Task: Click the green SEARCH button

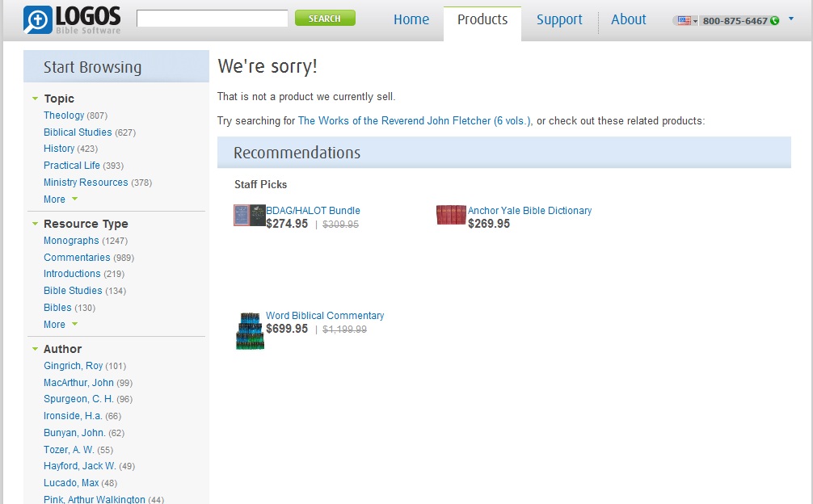Action: pyautogui.click(x=325, y=18)
